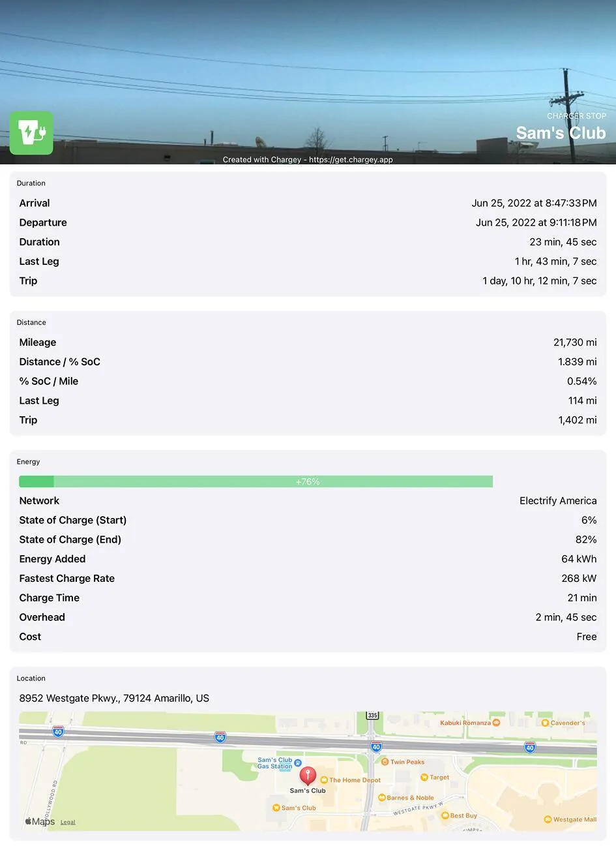
Task: Click the 1 hr, 43 min, 7 sec value
Action: pyautogui.click(x=555, y=262)
